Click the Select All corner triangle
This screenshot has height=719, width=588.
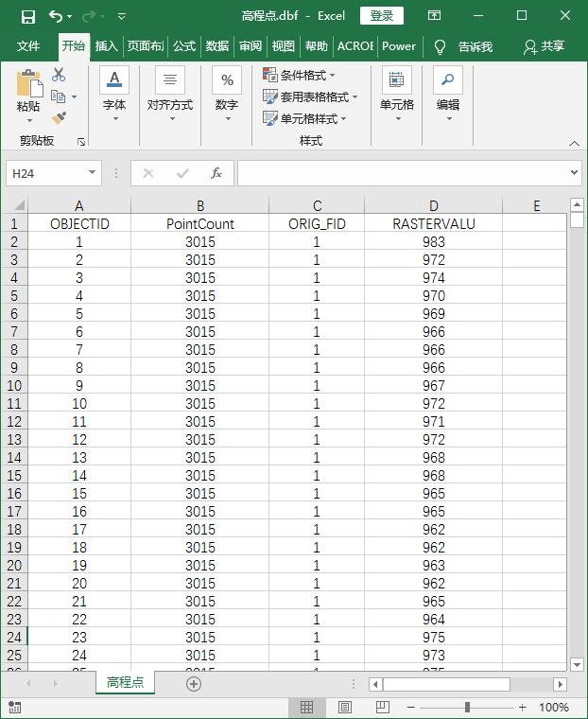pos(18,205)
